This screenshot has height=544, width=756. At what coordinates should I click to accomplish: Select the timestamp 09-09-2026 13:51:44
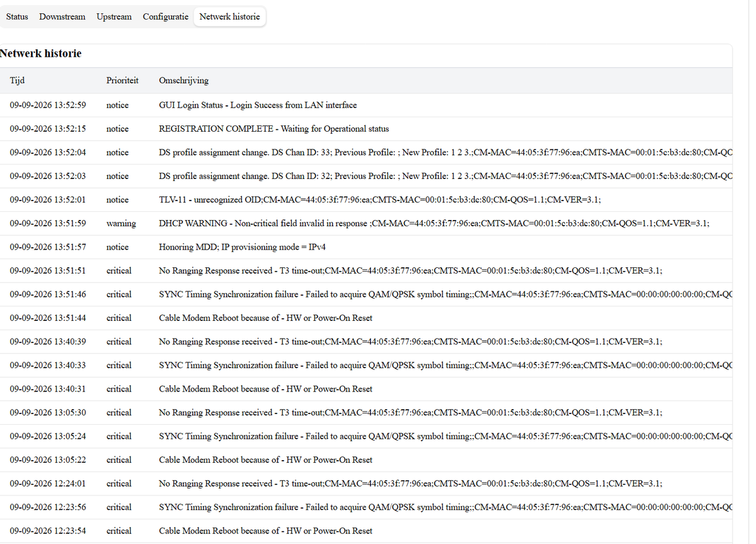point(48,318)
